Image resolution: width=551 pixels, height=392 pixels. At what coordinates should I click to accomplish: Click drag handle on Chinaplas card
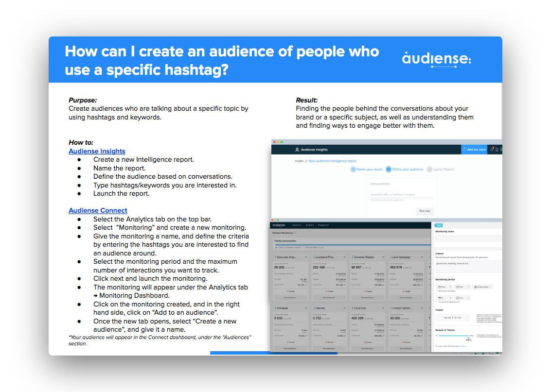[x=275, y=308]
